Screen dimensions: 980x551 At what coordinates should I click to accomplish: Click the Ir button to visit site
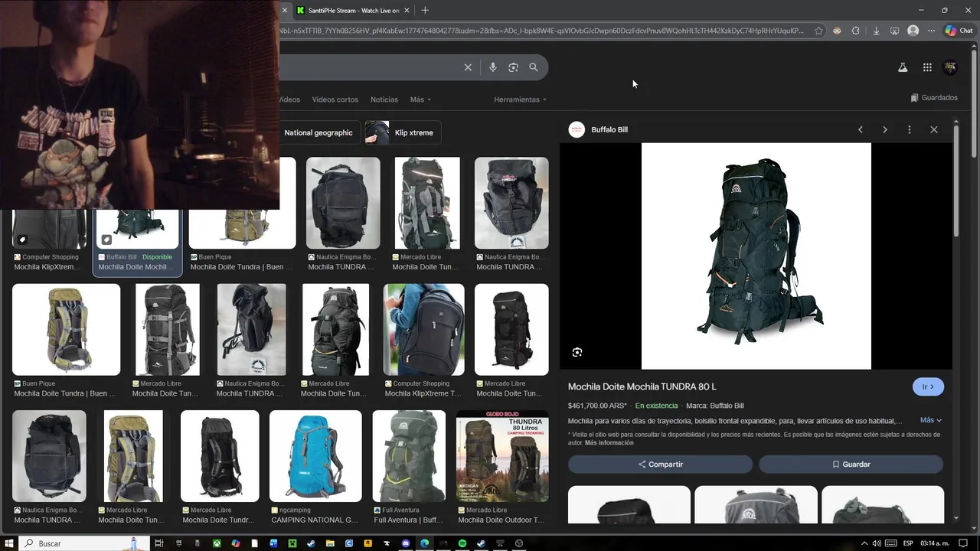tap(928, 386)
